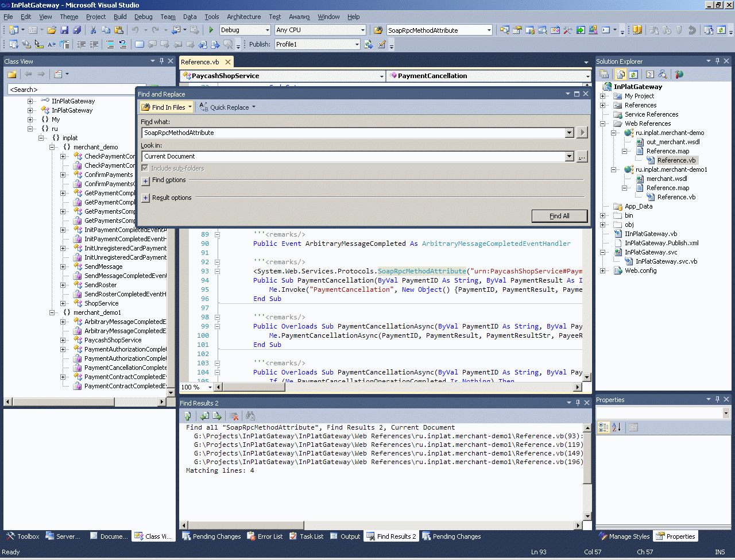Switch to the Error List tab
The height and width of the screenshot is (560, 735).
(265, 536)
